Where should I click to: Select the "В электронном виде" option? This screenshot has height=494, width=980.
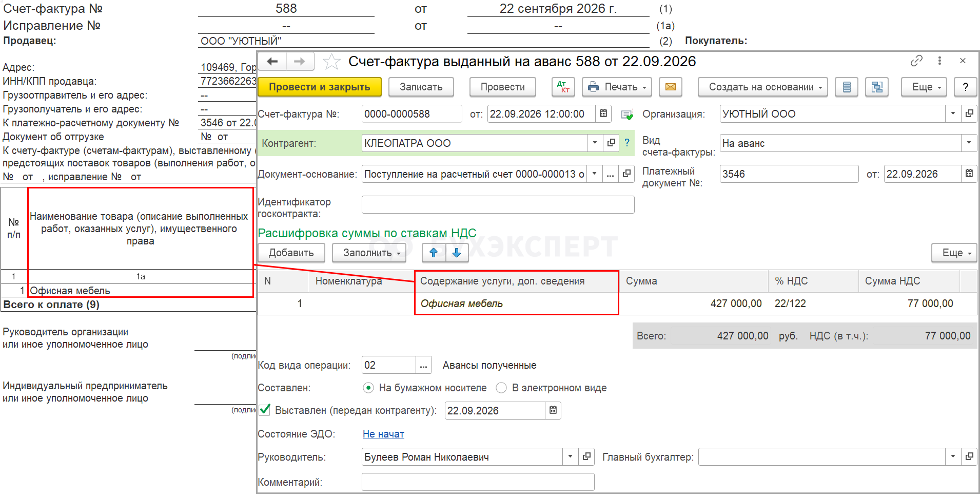(501, 388)
